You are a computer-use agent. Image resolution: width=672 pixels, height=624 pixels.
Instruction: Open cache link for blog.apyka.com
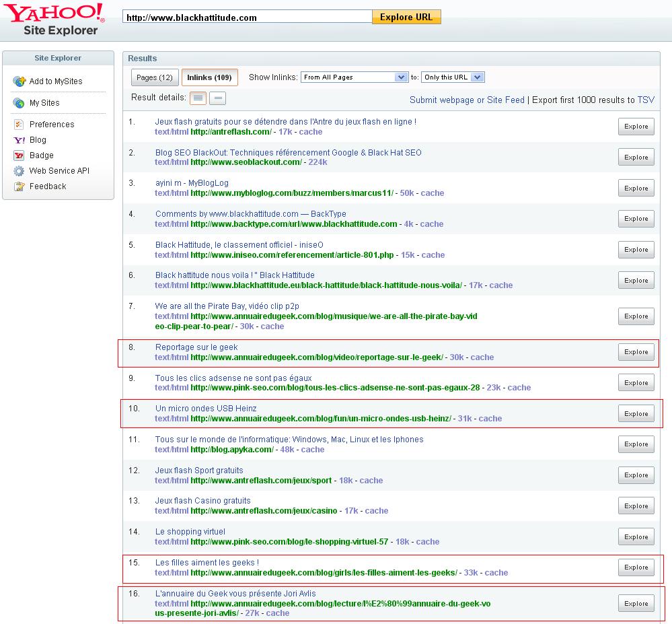[313, 450]
